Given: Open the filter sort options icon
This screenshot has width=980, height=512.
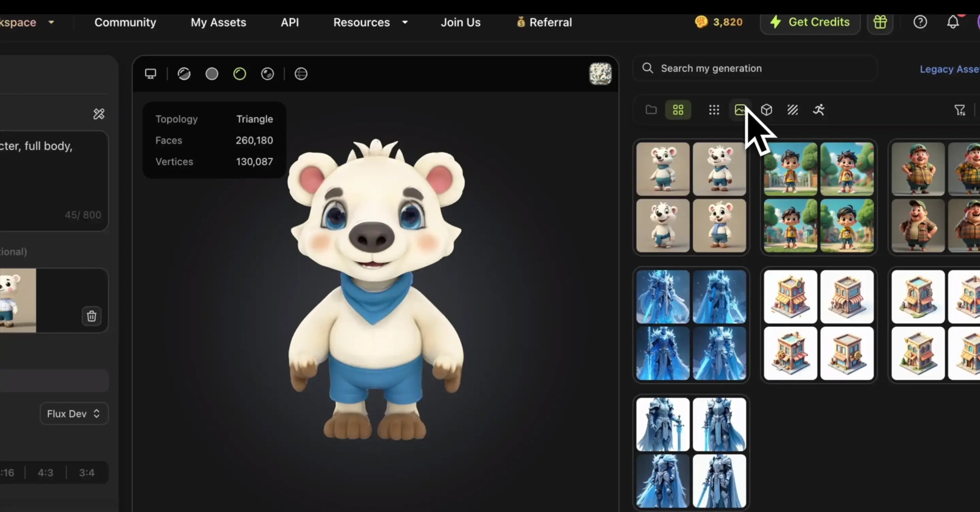Looking at the screenshot, I should [x=960, y=110].
